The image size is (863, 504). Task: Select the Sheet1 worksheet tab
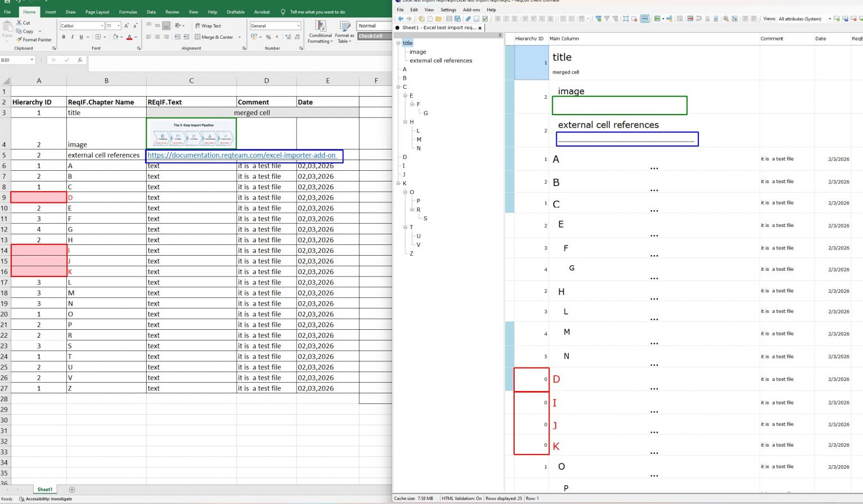coord(45,489)
